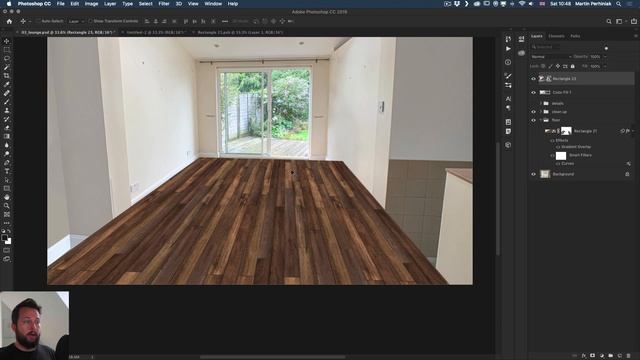Open the Actions panel play icon
Image resolution: width=640 pixels, height=360 pixels.
[x=508, y=49]
